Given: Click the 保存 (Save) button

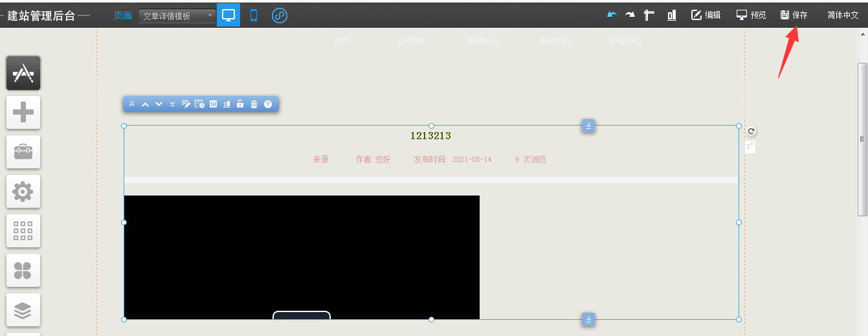Looking at the screenshot, I should coord(794,15).
